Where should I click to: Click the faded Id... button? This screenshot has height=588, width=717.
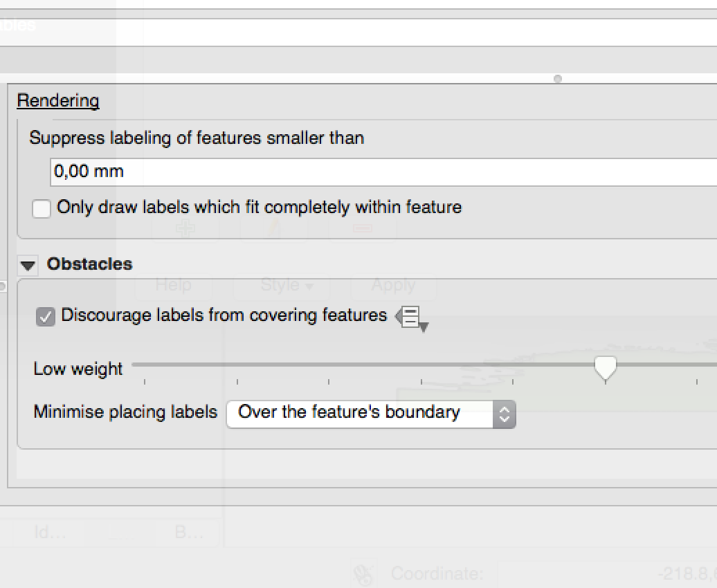coord(50,533)
